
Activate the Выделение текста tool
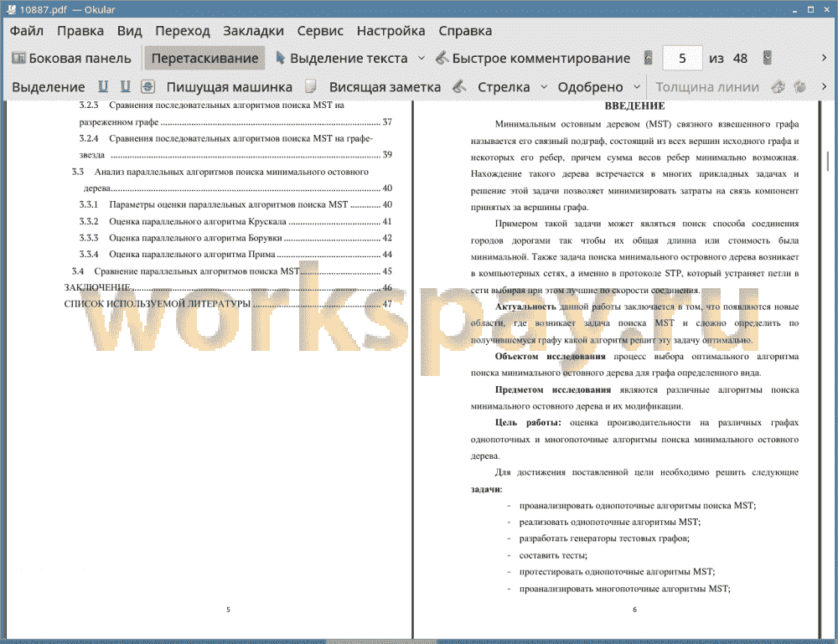[341, 59]
